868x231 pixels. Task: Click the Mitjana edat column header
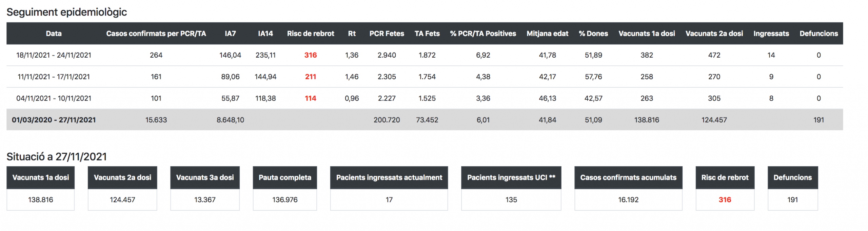pyautogui.click(x=547, y=34)
